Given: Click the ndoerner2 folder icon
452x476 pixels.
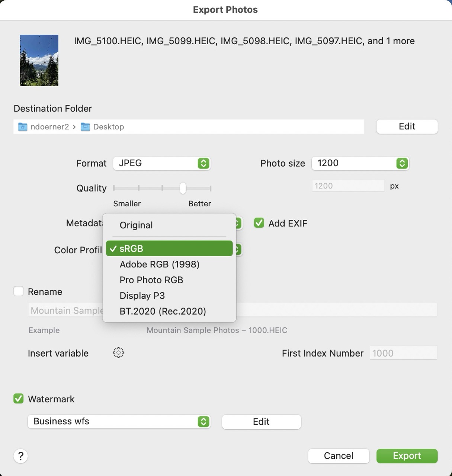Looking at the screenshot, I should [x=22, y=126].
